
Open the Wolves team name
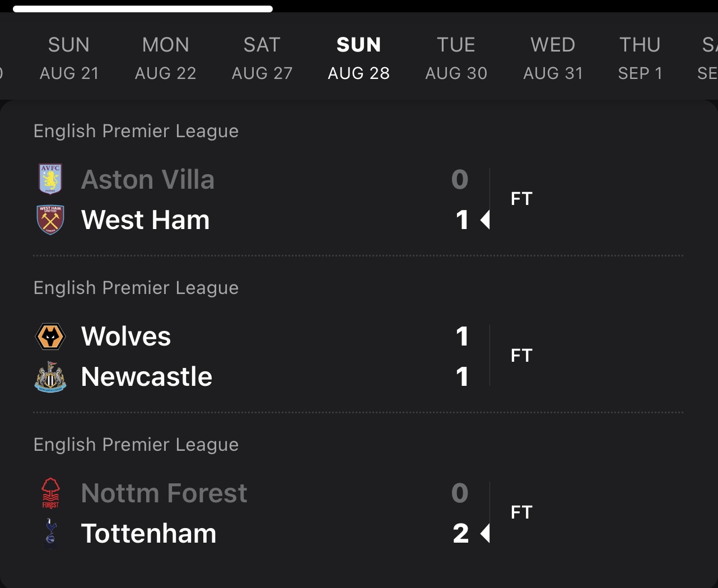(x=126, y=337)
